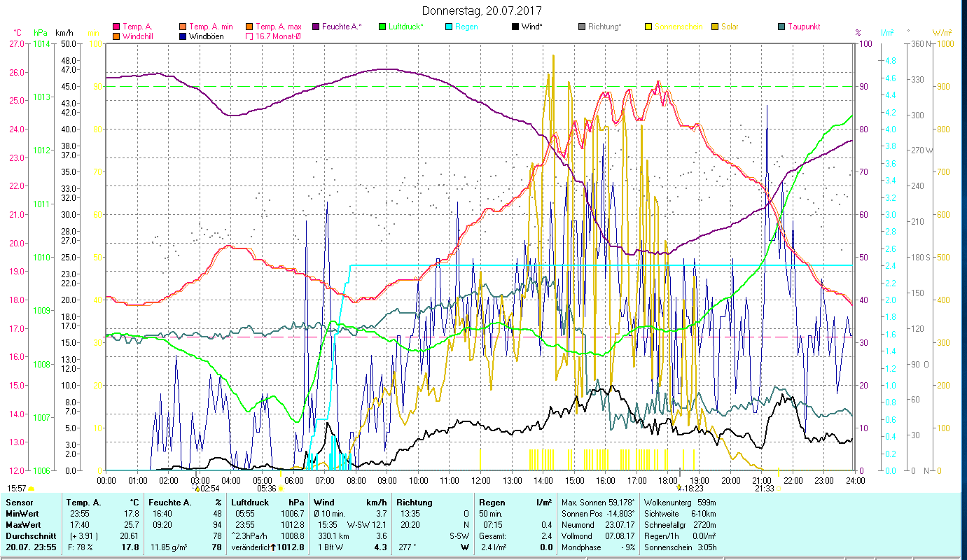
Task: Click the timestamp 20.07. 23:55
Action: coord(32,547)
